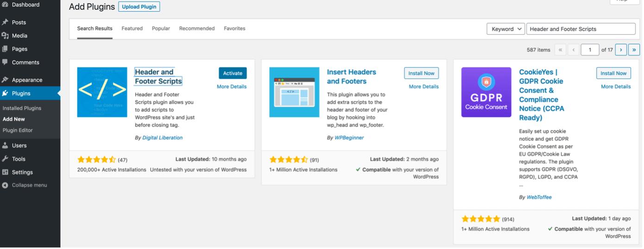Viewport: 644px width, 249px height.
Task: Switch to the Recommended tab
Action: 197,29
